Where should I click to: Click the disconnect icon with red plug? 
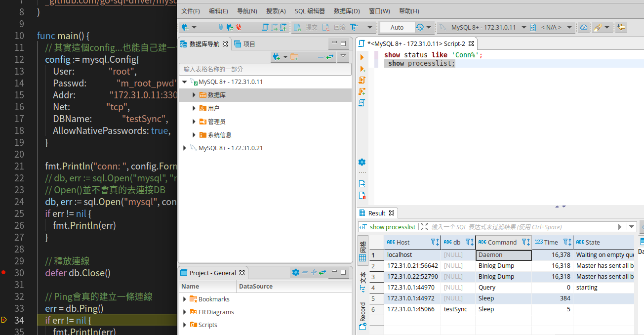238,27
